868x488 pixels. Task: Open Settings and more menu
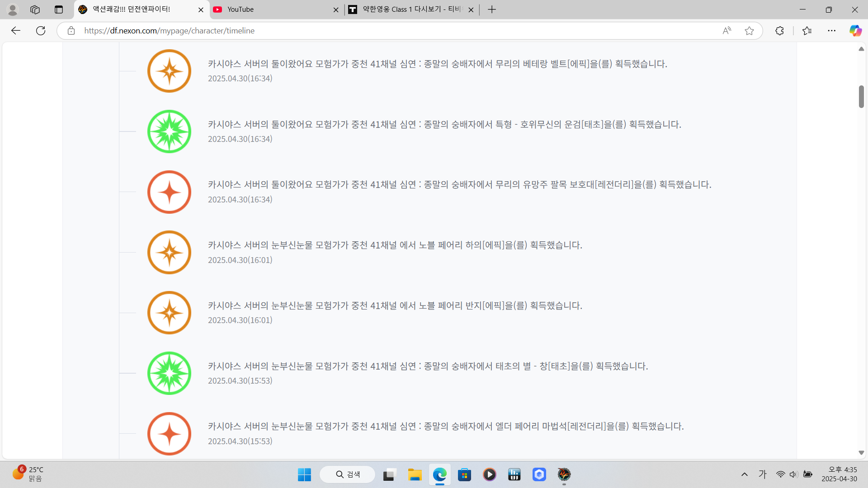(831, 31)
